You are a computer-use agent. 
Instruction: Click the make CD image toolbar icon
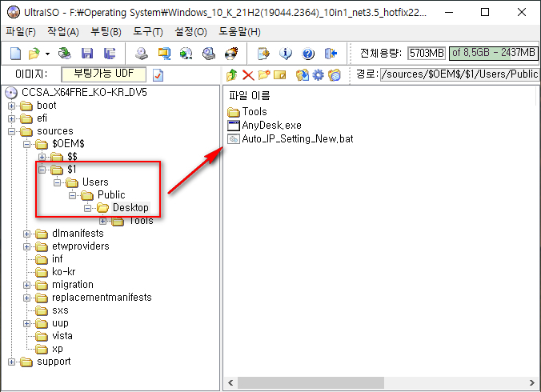click(142, 54)
